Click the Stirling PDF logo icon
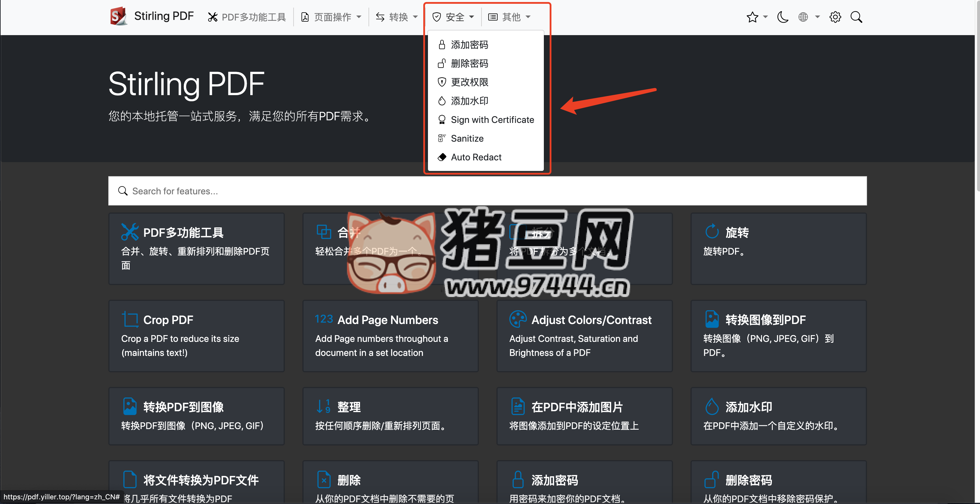Viewport: 980px width, 504px height. coord(118,16)
